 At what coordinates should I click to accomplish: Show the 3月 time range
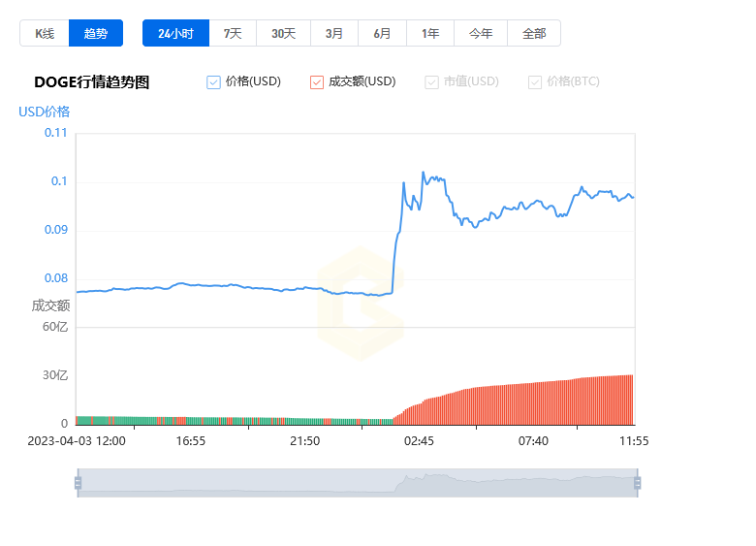334,33
